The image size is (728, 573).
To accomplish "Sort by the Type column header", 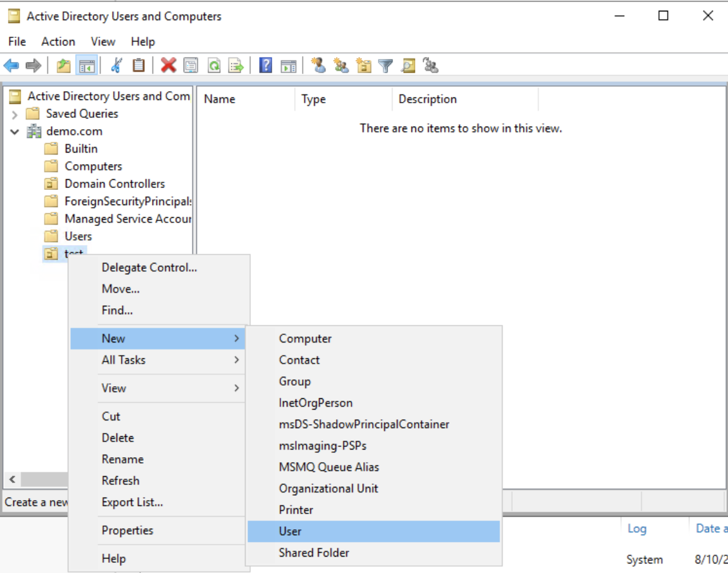I will click(x=344, y=99).
